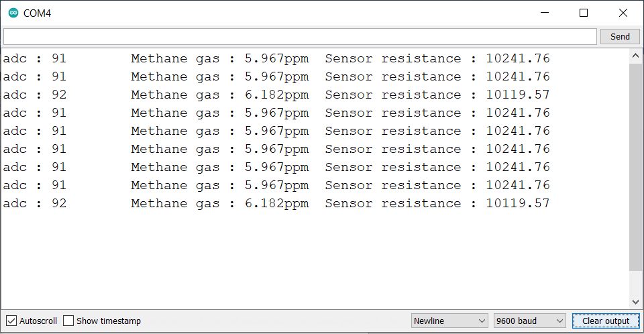Enable Show timestamp checkbox
Viewport: 644px width, 334px height.
[x=68, y=321]
